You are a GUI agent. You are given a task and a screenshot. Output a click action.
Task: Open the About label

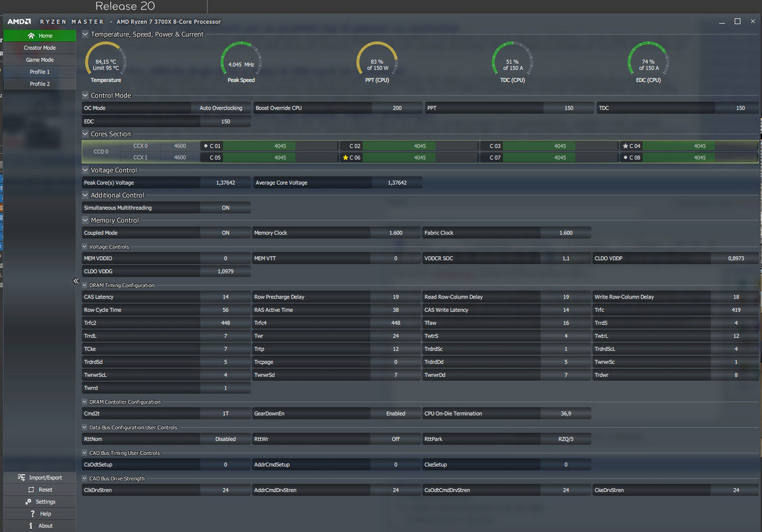coord(45,526)
